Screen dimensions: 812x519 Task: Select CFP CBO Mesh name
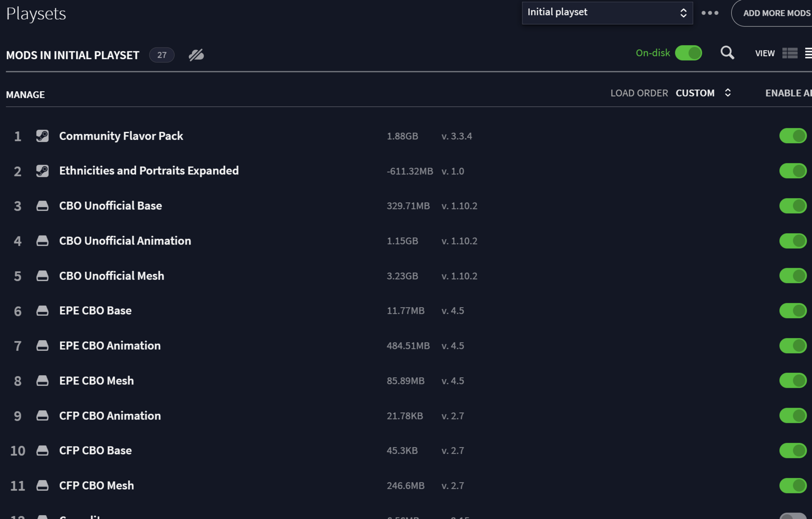(97, 485)
